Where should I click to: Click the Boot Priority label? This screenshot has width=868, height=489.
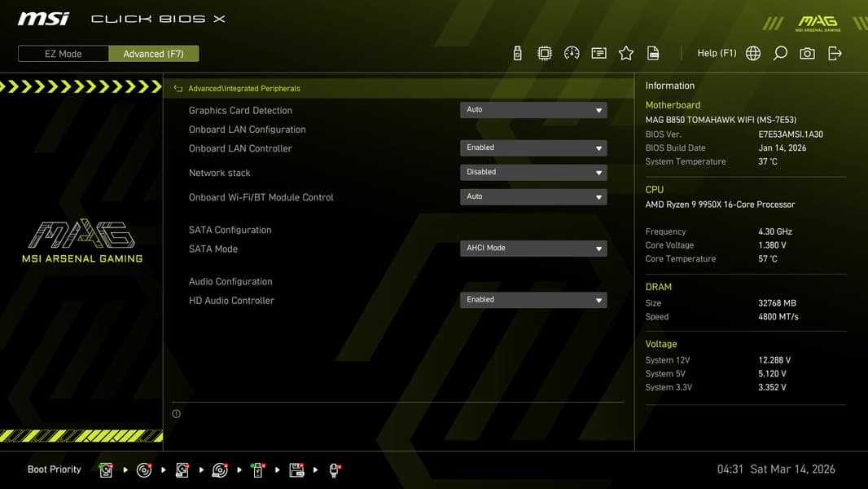pyautogui.click(x=55, y=469)
